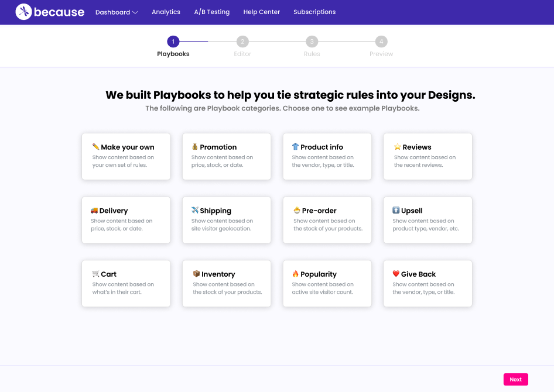Select step 2 Editor circle
The height and width of the screenshot is (392, 554).
pos(242,42)
